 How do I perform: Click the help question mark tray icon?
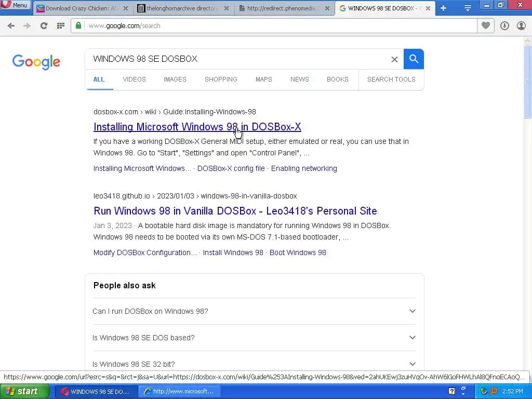click(x=452, y=391)
